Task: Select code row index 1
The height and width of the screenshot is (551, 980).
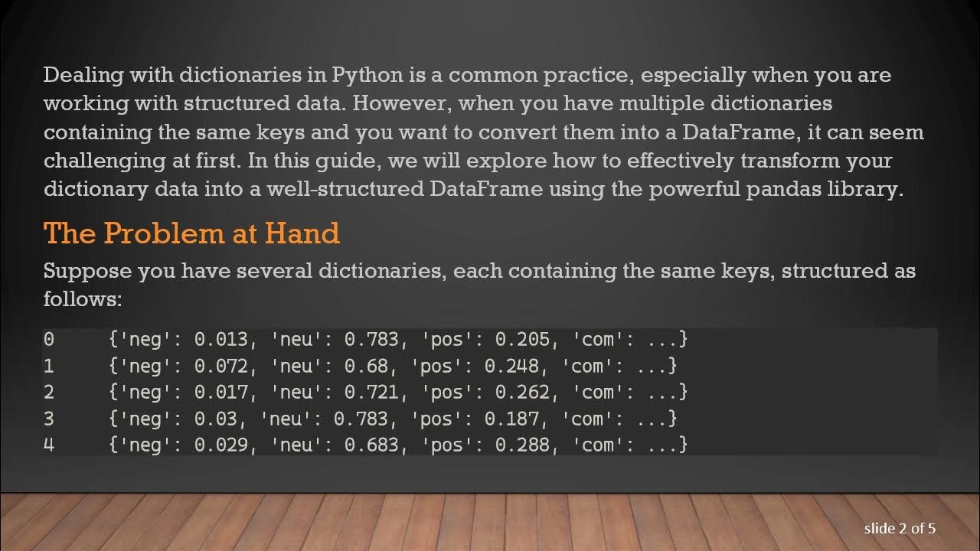Action: pos(49,366)
